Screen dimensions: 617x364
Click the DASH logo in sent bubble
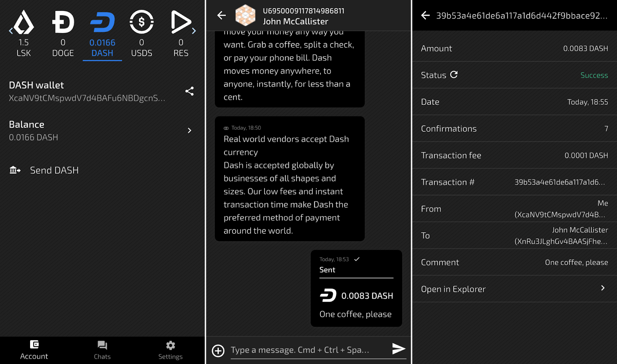pos(328,295)
